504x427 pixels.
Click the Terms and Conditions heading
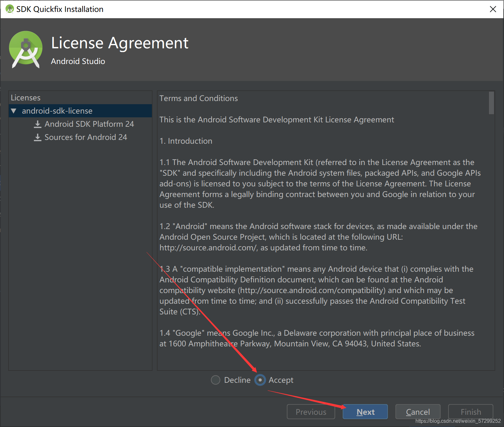click(199, 98)
